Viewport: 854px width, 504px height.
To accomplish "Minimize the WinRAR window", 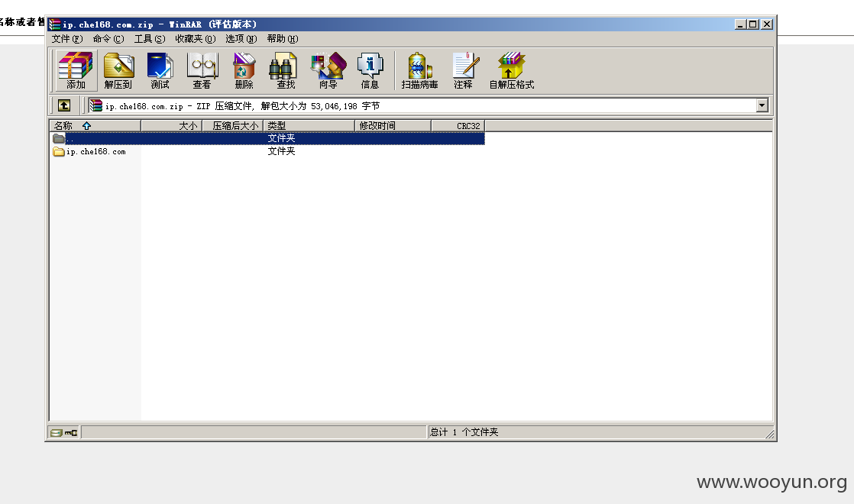I will [x=740, y=24].
